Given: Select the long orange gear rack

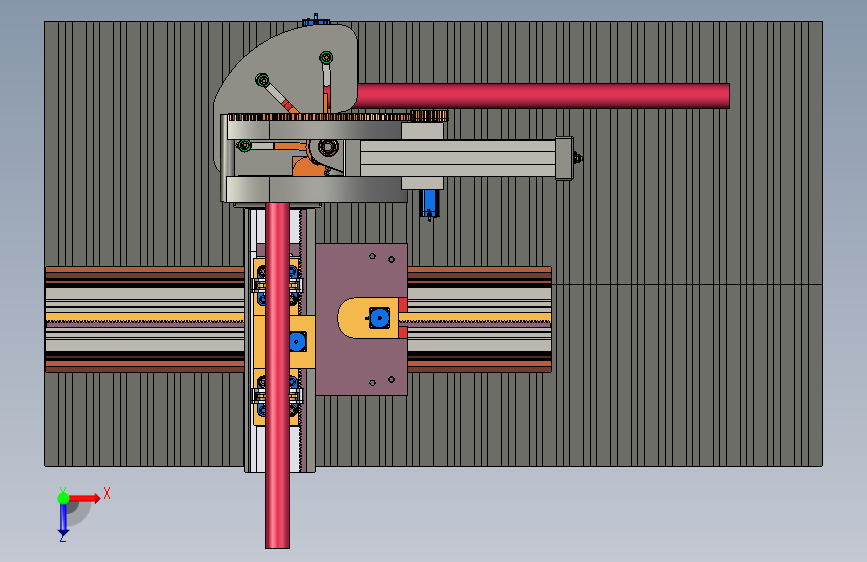Looking at the screenshot, I should (x=321, y=117).
